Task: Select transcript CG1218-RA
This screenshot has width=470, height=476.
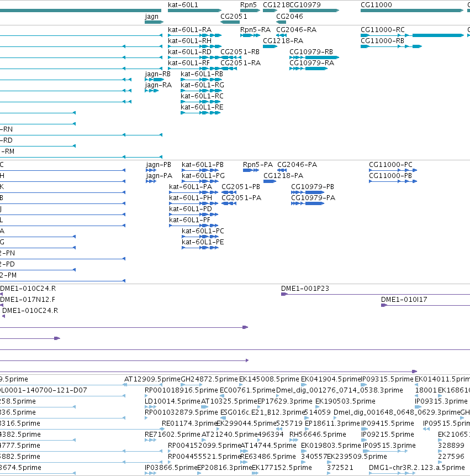Action: click(x=270, y=46)
